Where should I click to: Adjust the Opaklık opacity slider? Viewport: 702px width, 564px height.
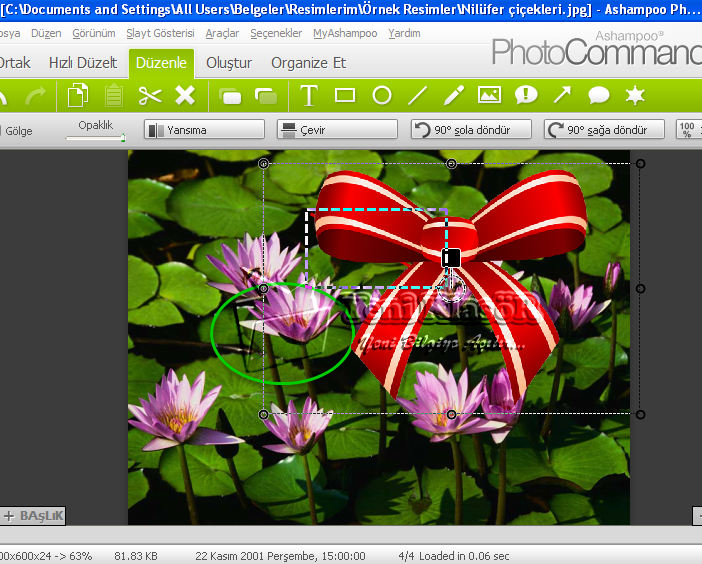[96, 137]
